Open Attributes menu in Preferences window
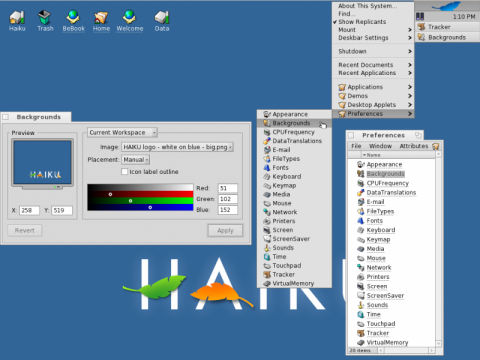This screenshot has height=360, width=480. coord(414,146)
